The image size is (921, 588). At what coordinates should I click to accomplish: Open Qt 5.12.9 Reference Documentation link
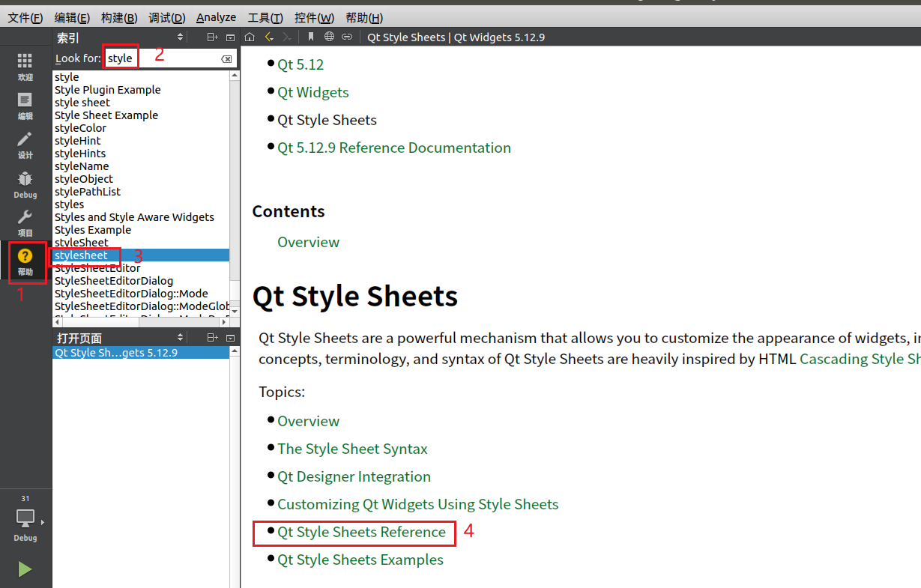[x=394, y=148]
